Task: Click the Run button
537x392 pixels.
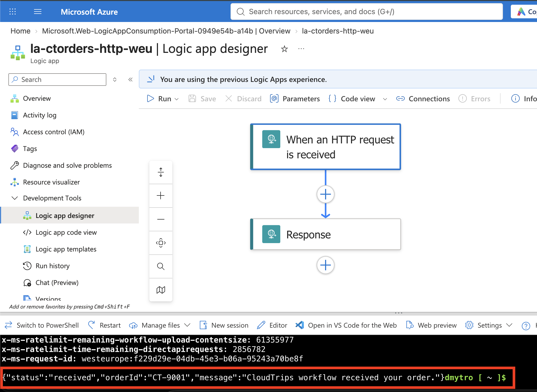Action: (x=159, y=99)
